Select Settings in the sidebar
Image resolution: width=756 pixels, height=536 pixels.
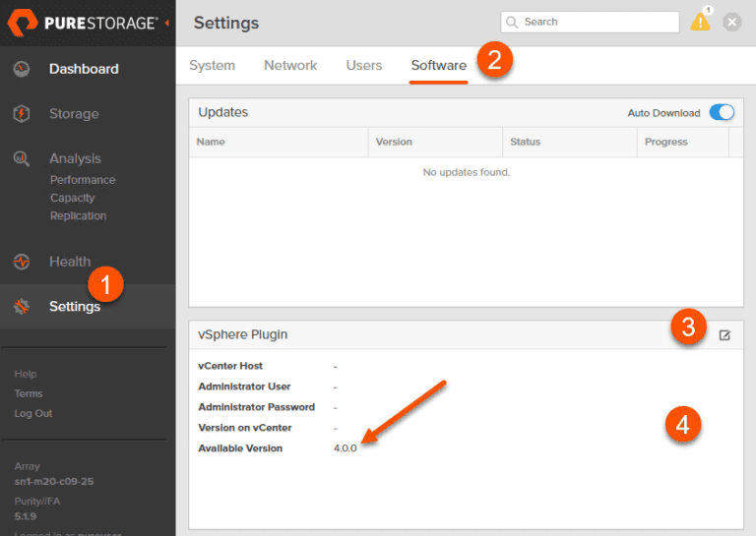75,306
